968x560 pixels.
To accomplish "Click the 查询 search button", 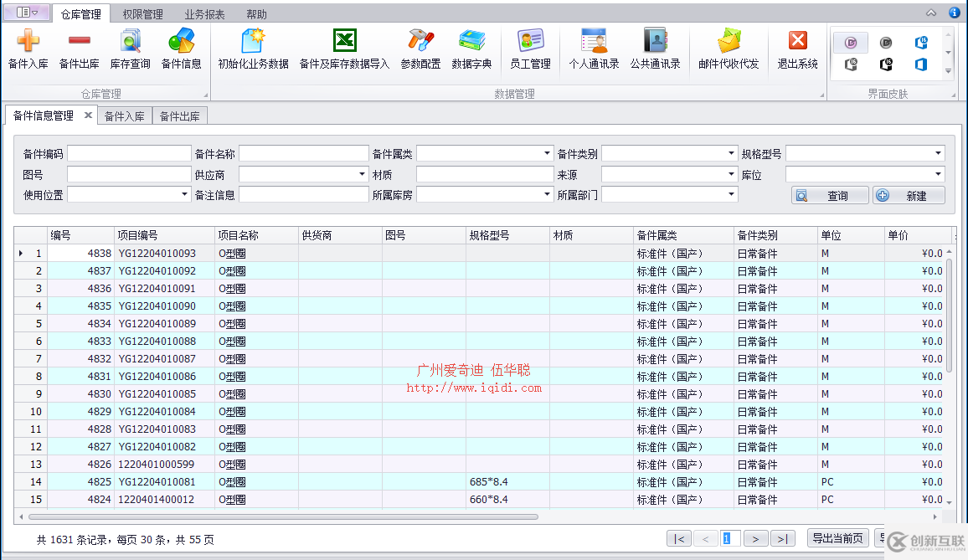I will [x=828, y=196].
